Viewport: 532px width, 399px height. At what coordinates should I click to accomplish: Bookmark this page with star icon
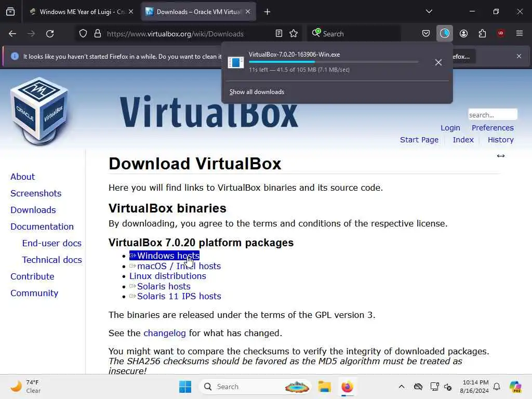(x=294, y=34)
